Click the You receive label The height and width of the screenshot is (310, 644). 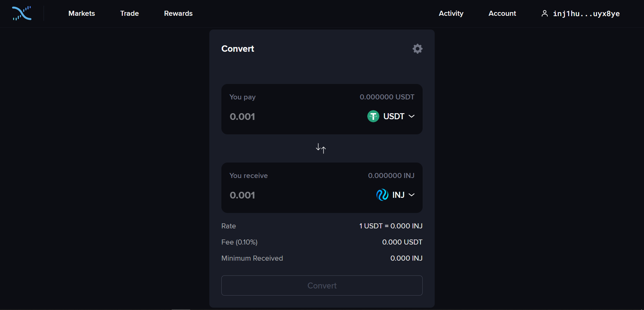[x=249, y=176]
